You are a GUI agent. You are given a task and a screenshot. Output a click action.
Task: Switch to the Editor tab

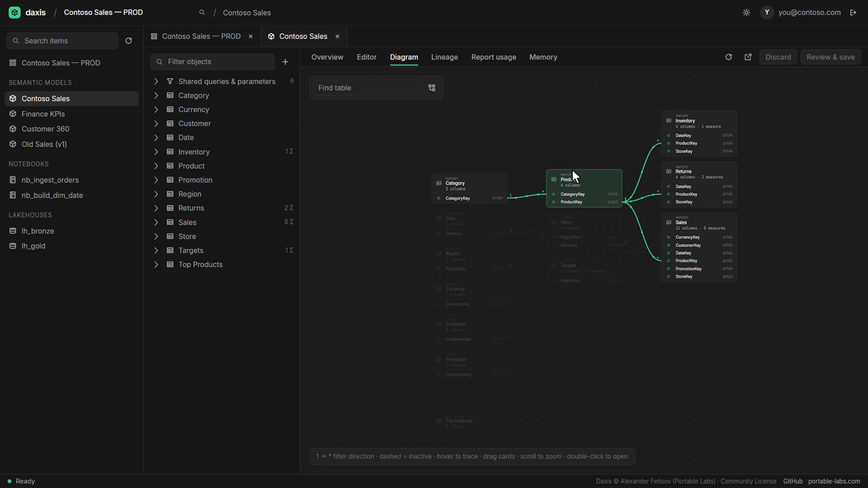(x=367, y=57)
